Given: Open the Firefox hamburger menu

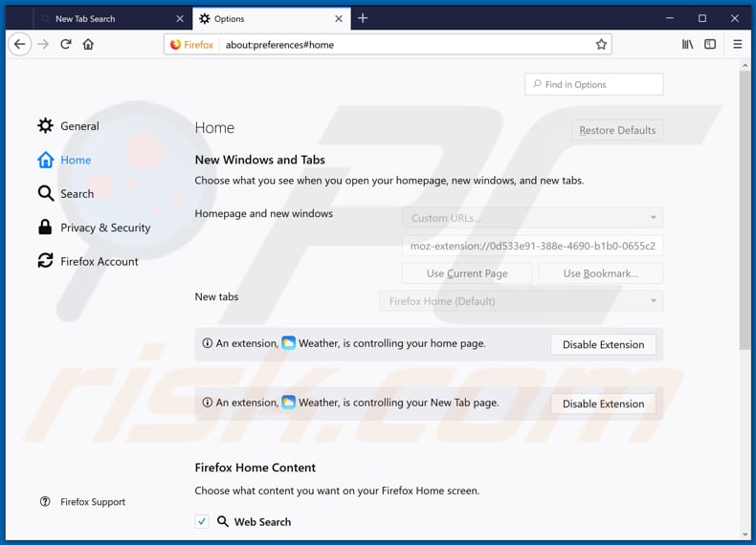Looking at the screenshot, I should pos(738,44).
